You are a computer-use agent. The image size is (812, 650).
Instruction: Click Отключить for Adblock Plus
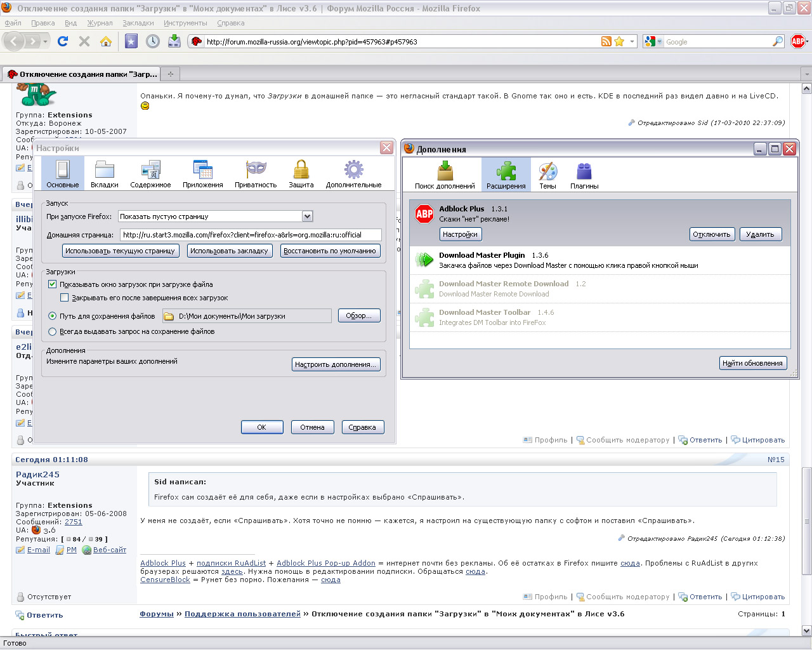pyautogui.click(x=712, y=234)
